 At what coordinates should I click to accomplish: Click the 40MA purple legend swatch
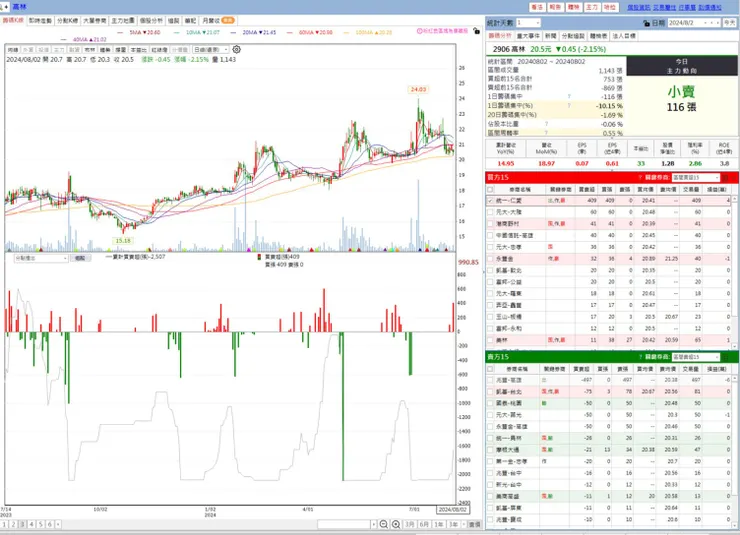pos(64,40)
